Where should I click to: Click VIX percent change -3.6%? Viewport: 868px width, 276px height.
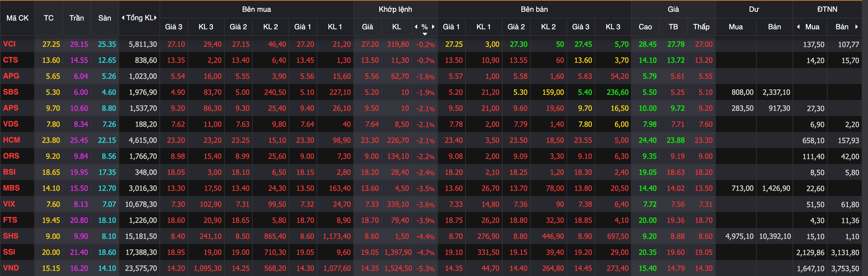pos(425,204)
